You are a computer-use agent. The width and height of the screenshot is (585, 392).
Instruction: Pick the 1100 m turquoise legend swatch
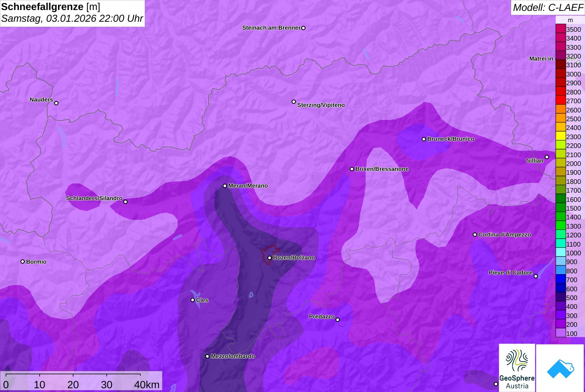pyautogui.click(x=560, y=244)
